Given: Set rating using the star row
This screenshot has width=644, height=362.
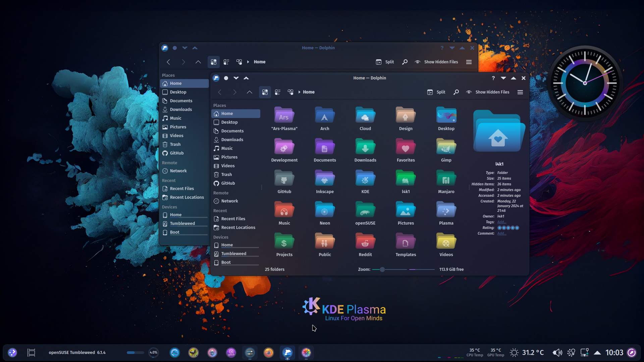Looking at the screenshot, I should point(508,228).
